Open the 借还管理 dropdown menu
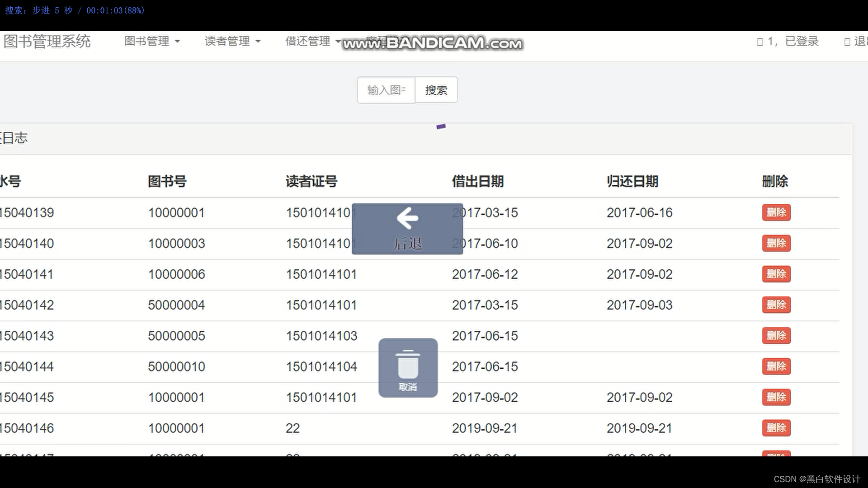 [313, 41]
